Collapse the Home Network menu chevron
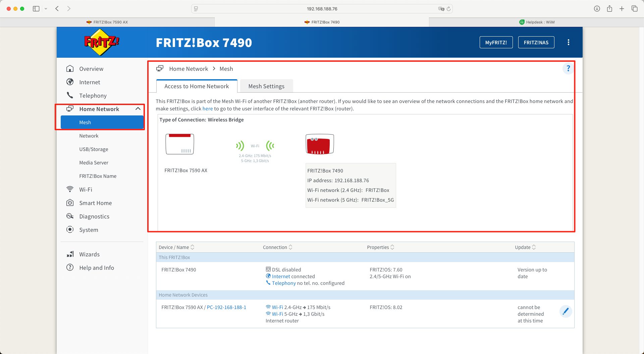 point(138,109)
